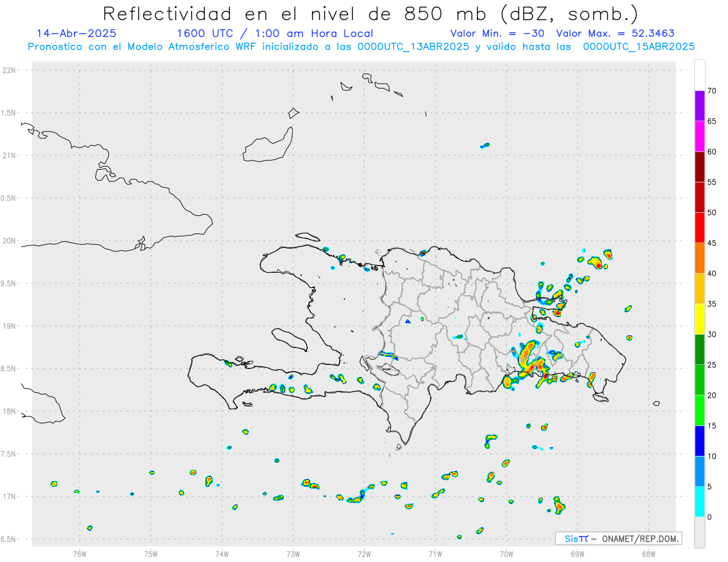Click the '74W' longitude label
728x562 pixels.
222,553
